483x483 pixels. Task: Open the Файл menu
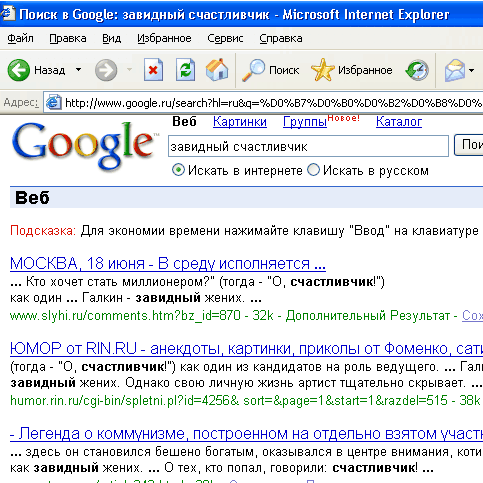click(20, 38)
